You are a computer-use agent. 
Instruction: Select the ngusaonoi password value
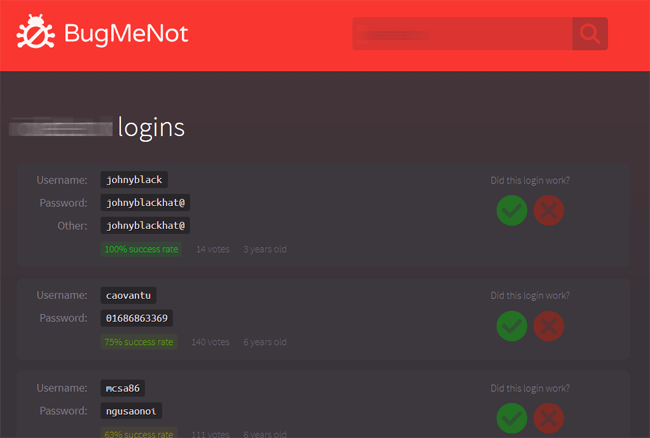[x=131, y=411]
